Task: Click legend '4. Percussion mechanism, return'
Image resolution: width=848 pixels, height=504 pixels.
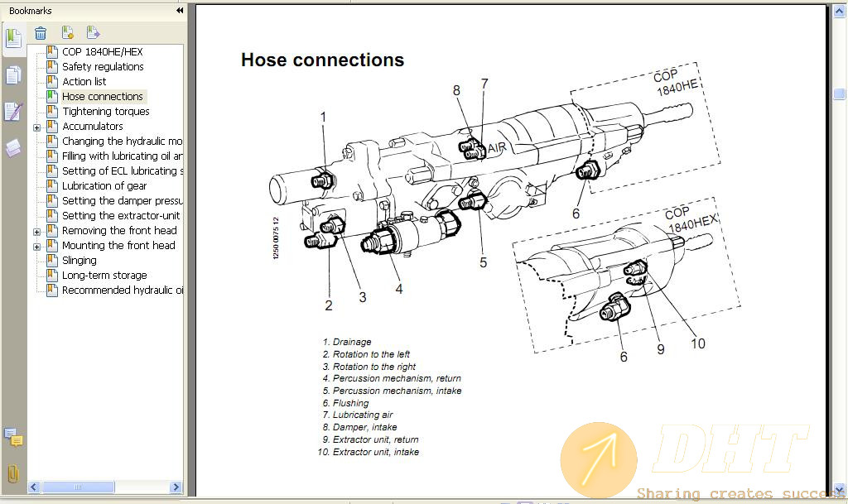Action: 392,379
